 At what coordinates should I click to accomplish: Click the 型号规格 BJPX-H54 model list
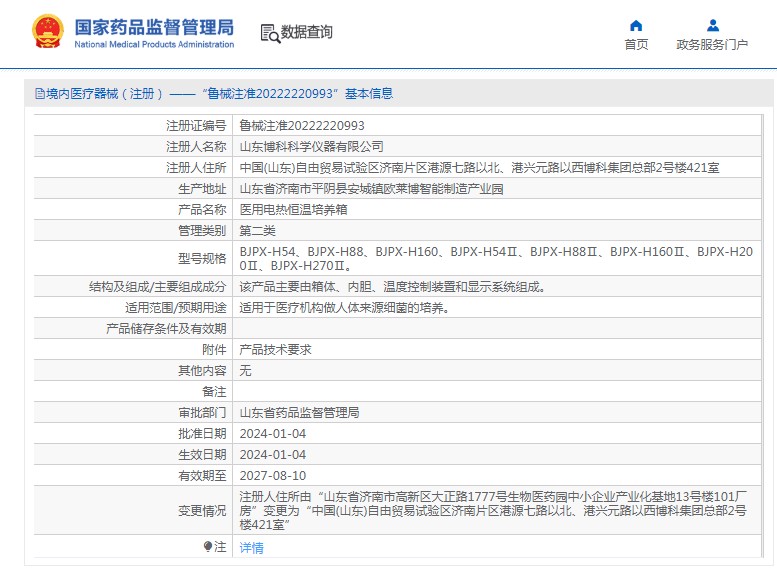click(x=496, y=259)
